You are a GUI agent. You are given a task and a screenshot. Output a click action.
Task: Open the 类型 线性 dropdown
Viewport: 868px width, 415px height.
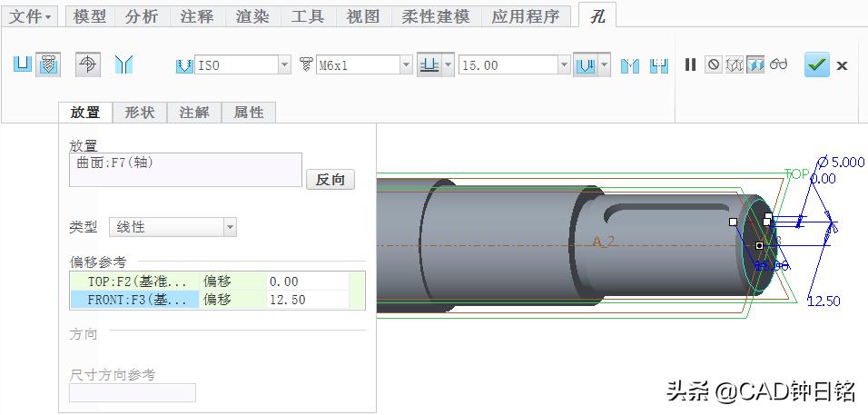click(173, 227)
